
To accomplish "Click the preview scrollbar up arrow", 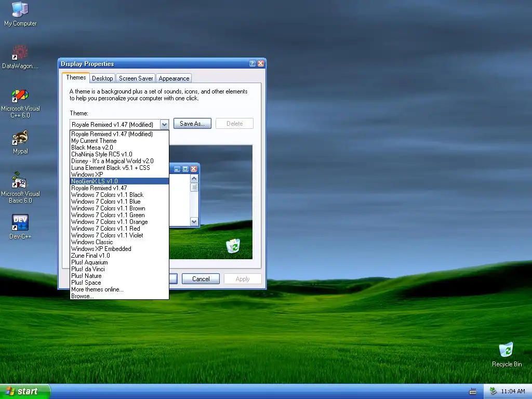I will [x=194, y=179].
